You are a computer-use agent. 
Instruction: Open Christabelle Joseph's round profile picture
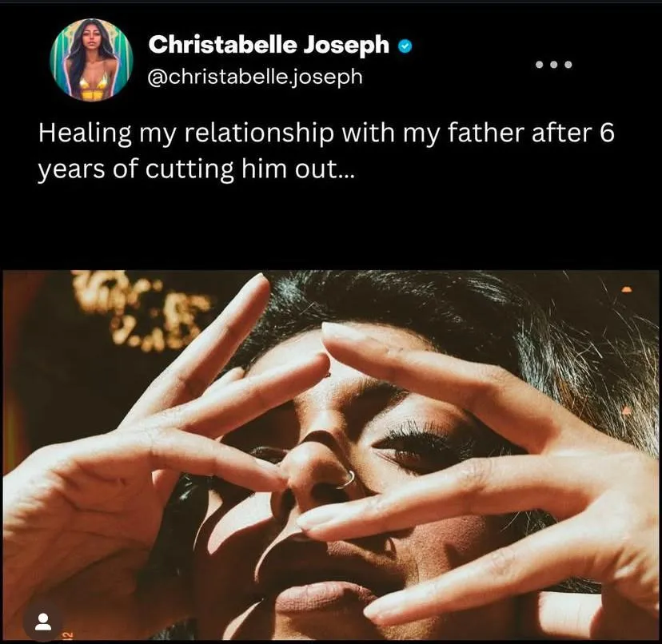pos(91,59)
